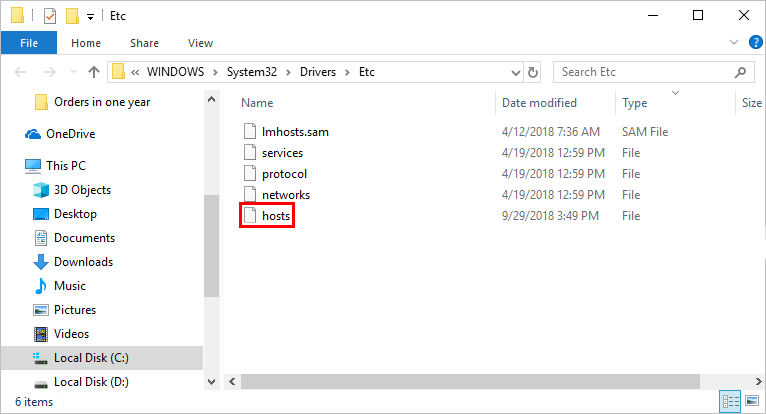This screenshot has height=414, width=766.
Task: Open the recent locations dropdown arrow
Action: (x=73, y=72)
